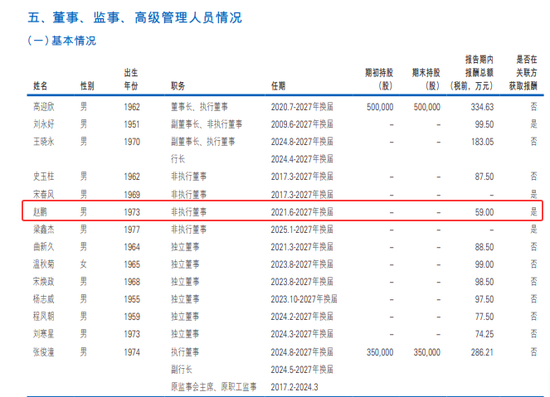Select the term 2021.3-2027年换届
The height and width of the screenshot is (397, 550).
tap(302, 247)
